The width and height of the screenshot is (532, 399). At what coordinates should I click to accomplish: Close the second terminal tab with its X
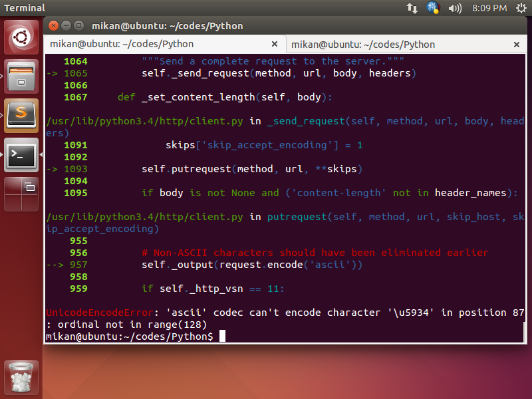coord(517,45)
